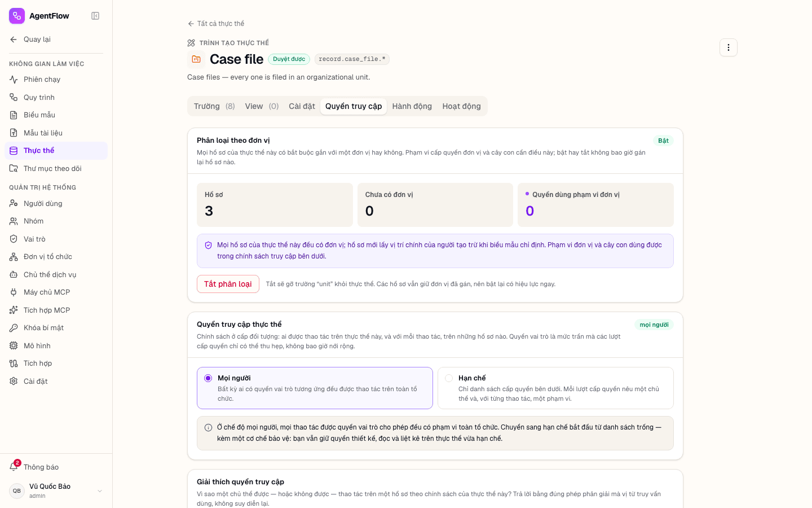Click the Đơn vị tổ chức hierarchy icon

click(14, 257)
